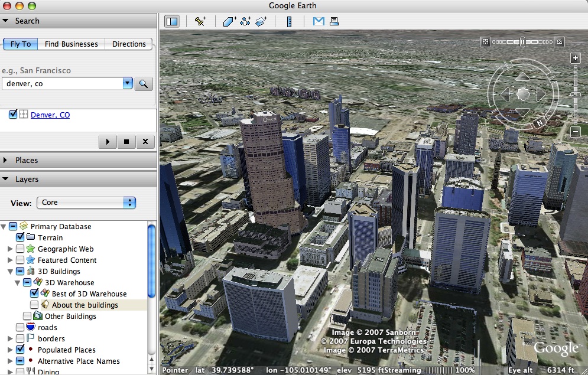This screenshot has height=375, width=588.
Task: Open the View Core dropdown
Action: (86, 203)
